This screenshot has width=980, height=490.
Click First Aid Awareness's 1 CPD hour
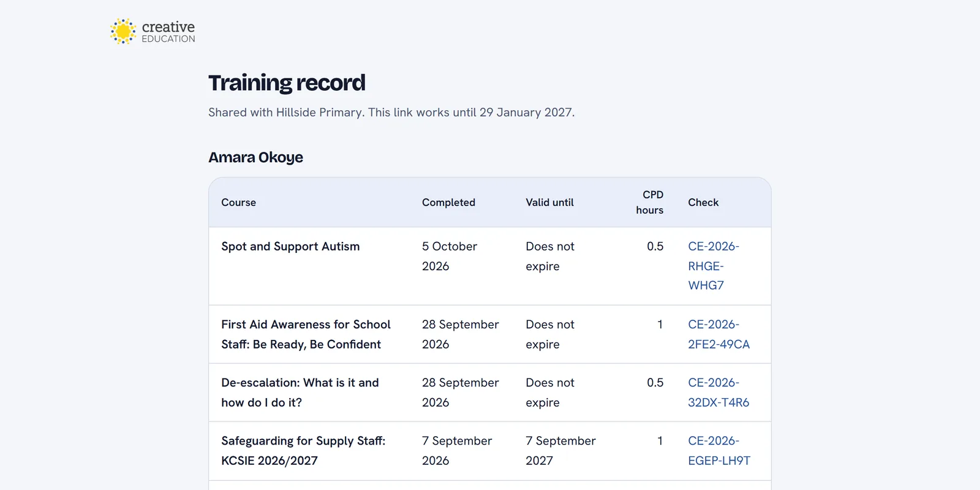coord(660,325)
